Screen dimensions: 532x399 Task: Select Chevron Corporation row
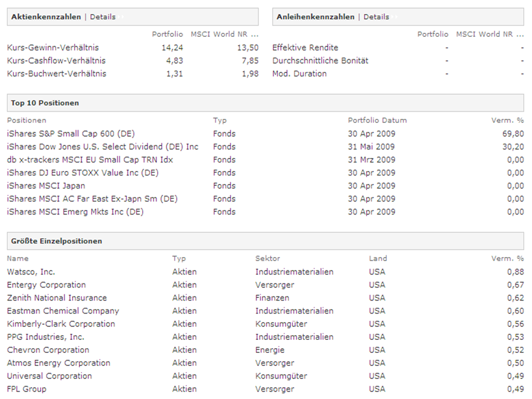(x=265, y=350)
